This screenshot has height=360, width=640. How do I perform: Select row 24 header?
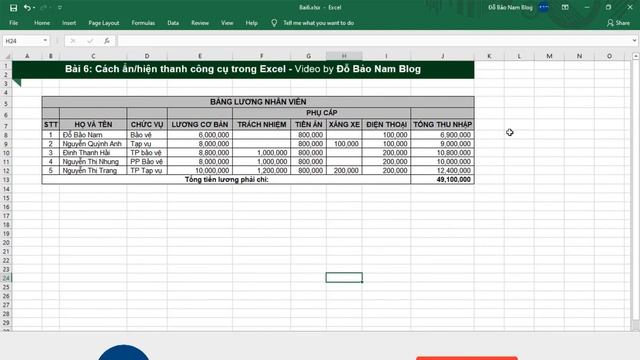[x=6, y=278]
